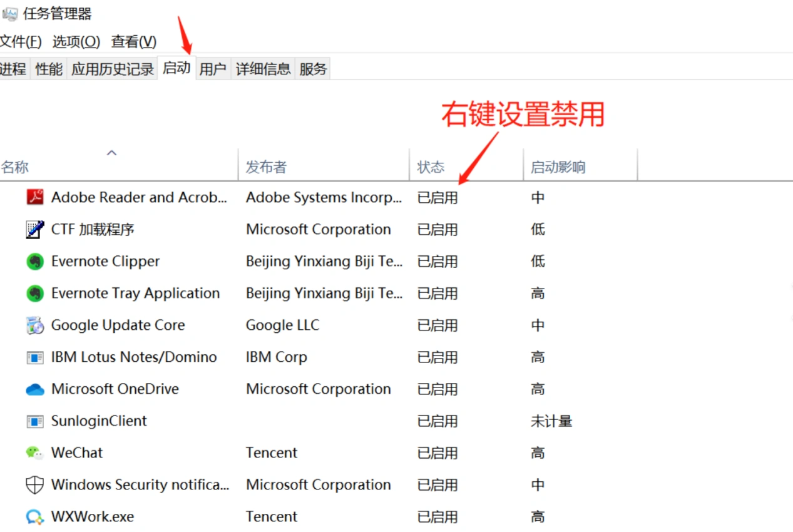Select the Windows Security shield icon
This screenshot has height=532, width=793.
pos(35,485)
